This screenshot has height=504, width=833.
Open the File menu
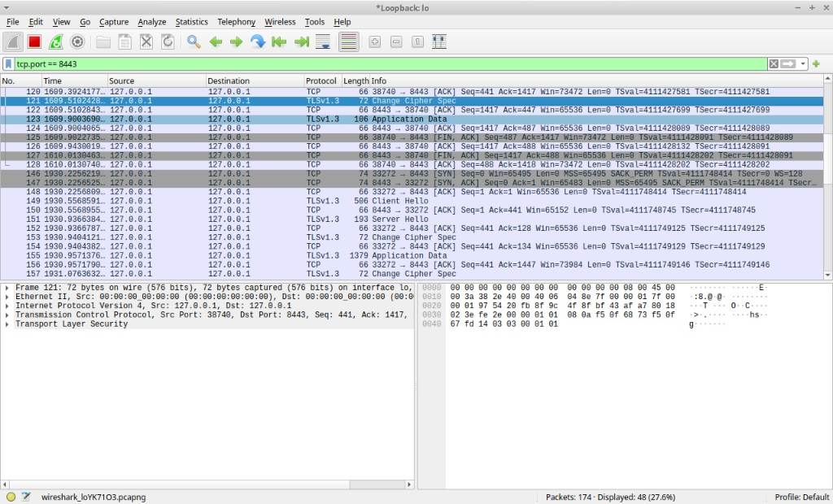pos(12,22)
